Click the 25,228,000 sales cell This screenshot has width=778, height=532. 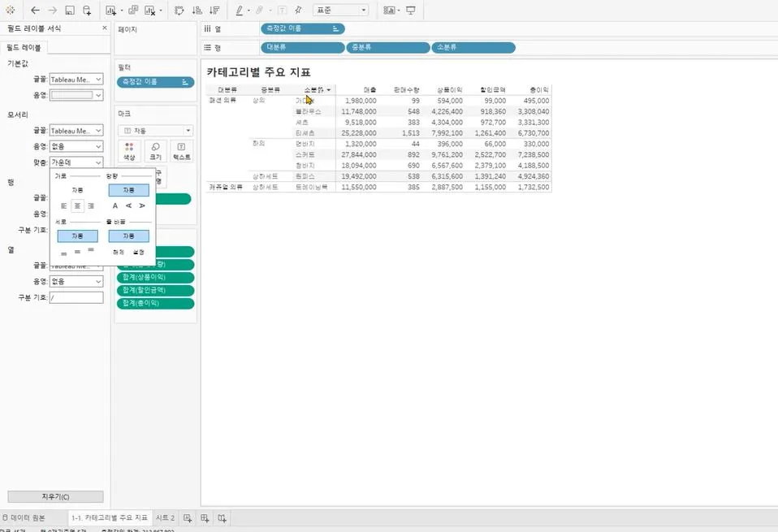coord(359,133)
